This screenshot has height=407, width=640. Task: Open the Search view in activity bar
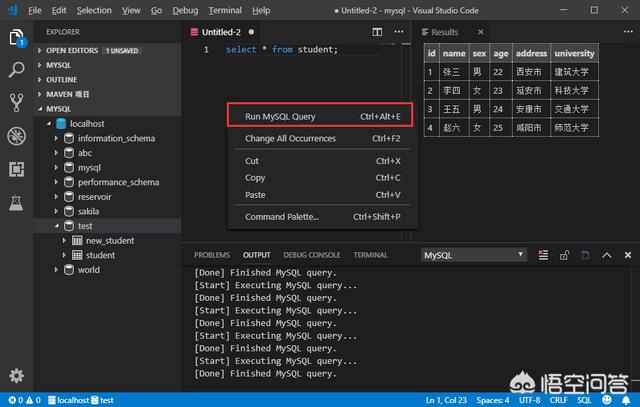pos(16,70)
